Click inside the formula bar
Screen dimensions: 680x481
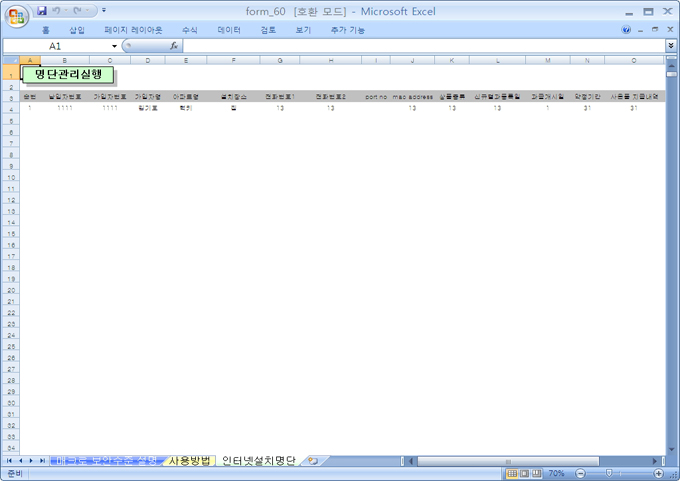[424, 46]
